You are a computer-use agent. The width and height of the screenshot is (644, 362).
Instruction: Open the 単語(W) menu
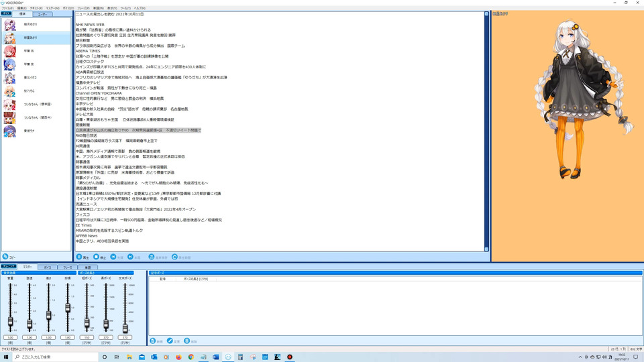(x=98, y=8)
